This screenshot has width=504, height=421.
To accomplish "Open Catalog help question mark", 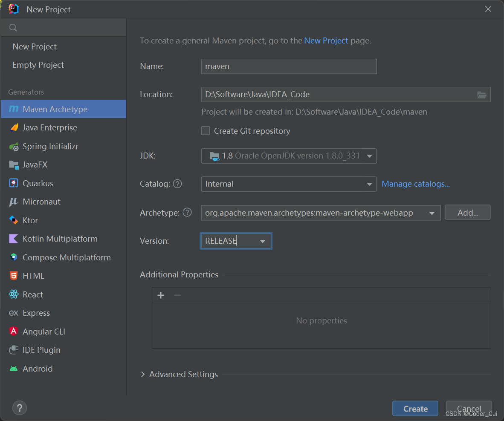I will [177, 184].
